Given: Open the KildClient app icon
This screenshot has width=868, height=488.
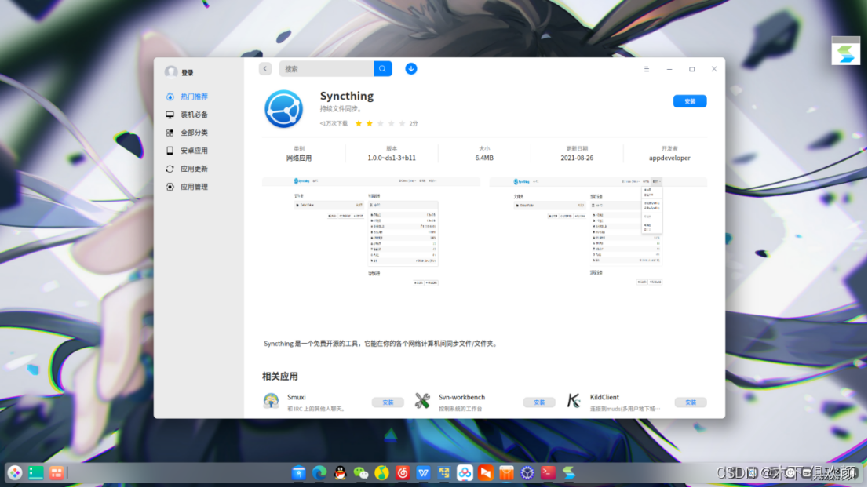Looking at the screenshot, I should coord(574,401).
